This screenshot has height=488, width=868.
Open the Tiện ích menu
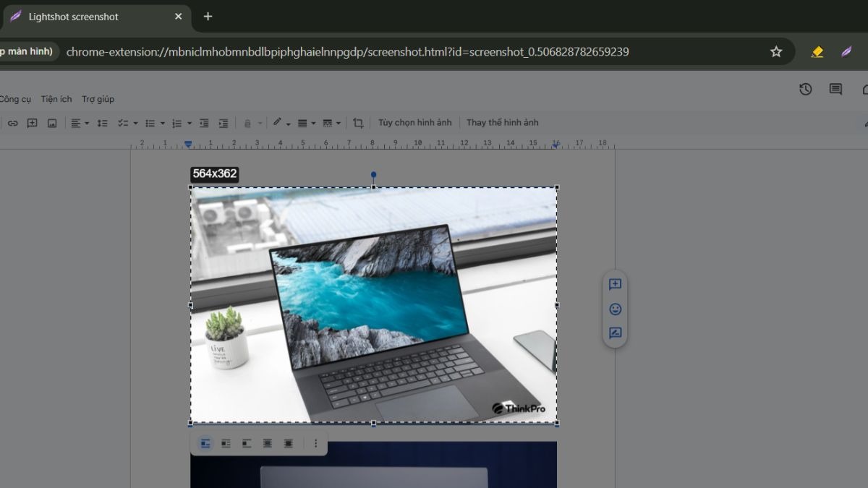56,99
